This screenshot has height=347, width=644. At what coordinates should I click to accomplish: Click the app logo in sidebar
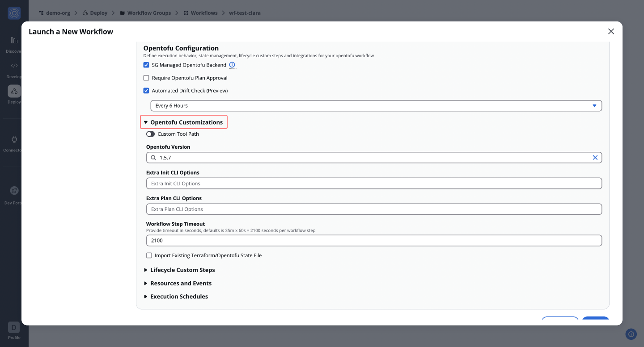(14, 13)
